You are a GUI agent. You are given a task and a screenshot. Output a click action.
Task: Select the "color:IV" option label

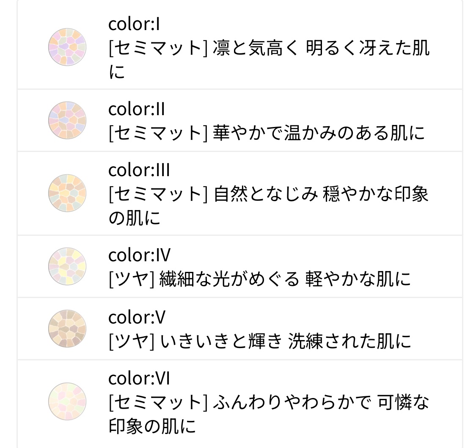coord(139,255)
